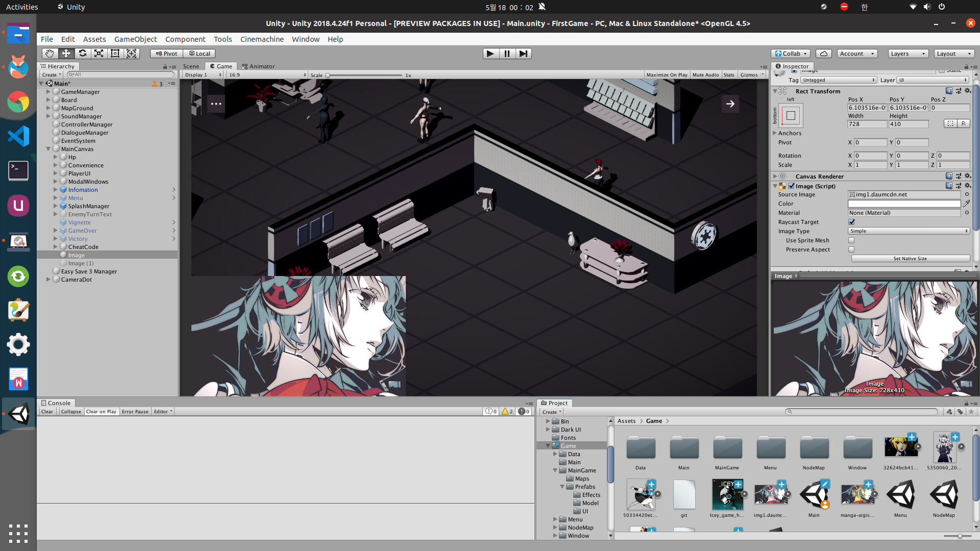Click the Pivot toggle button
Viewport: 980px width, 551px height.
166,54
